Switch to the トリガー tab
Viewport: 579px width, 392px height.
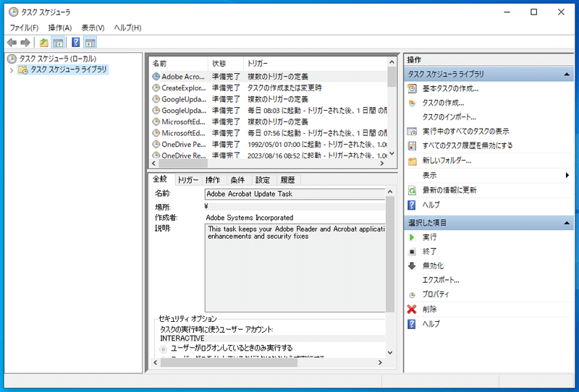point(188,180)
